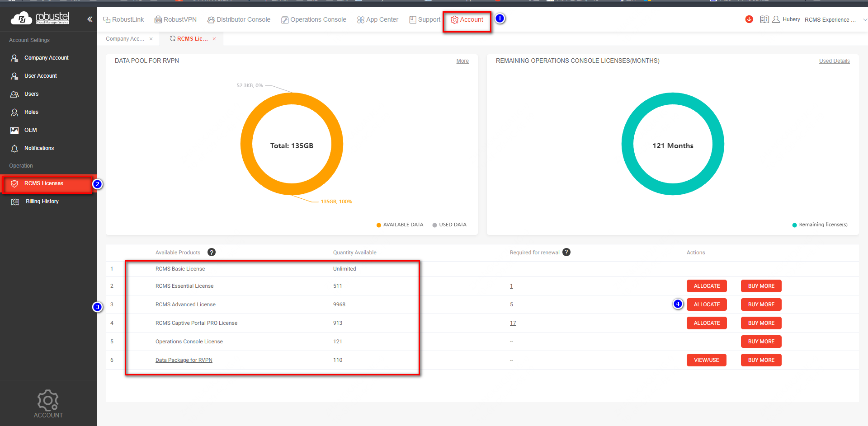
Task: Click the help icon beside Required for renewal
Action: (x=566, y=252)
